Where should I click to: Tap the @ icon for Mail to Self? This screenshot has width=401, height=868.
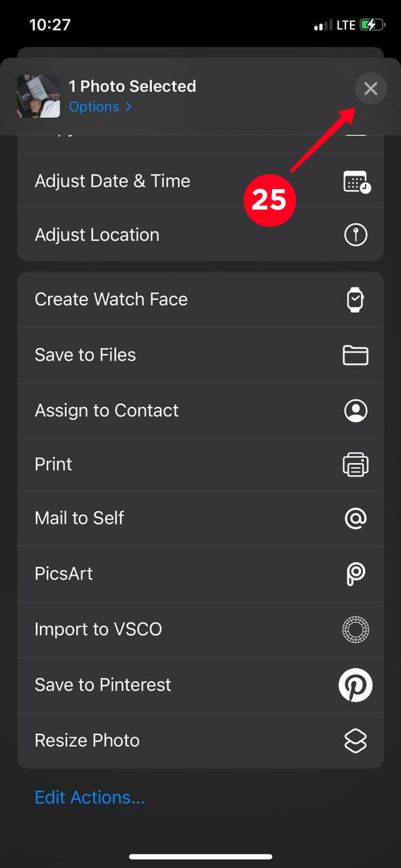pos(356,519)
